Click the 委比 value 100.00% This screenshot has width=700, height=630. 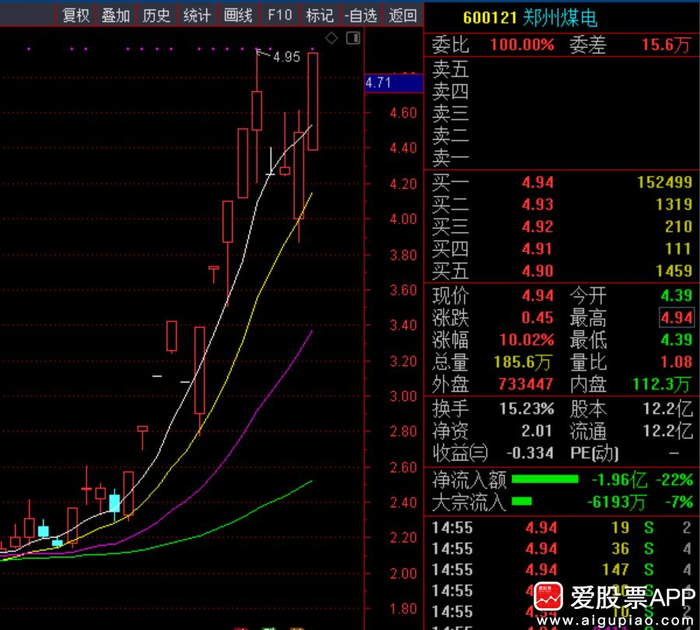click(522, 45)
